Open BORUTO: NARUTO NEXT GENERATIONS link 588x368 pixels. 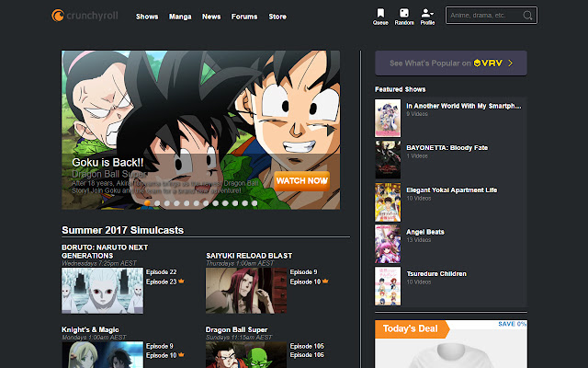click(x=106, y=250)
